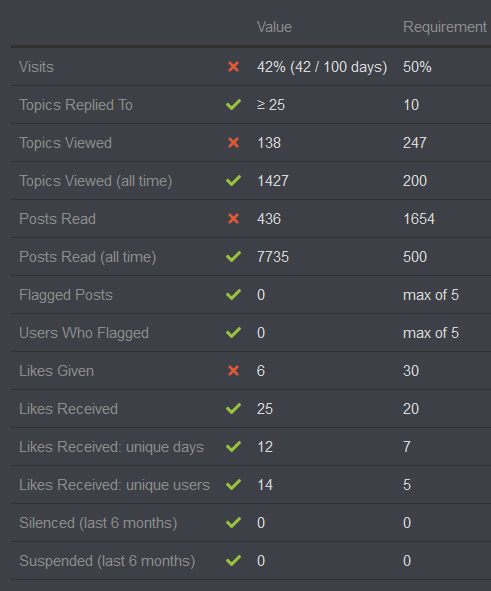Select the Value column header
The width and height of the screenshot is (491, 591).
pos(274,27)
